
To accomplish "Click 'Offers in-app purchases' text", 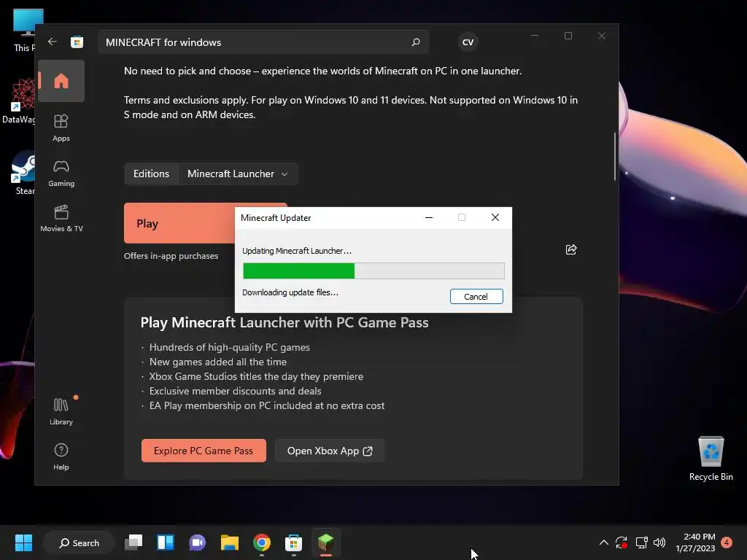I will pos(171,256).
